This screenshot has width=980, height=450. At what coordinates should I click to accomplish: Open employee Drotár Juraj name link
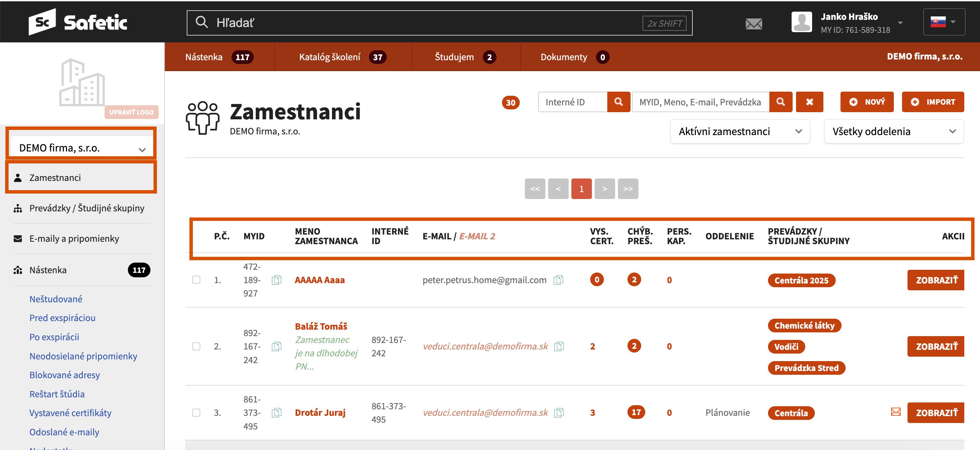click(320, 412)
